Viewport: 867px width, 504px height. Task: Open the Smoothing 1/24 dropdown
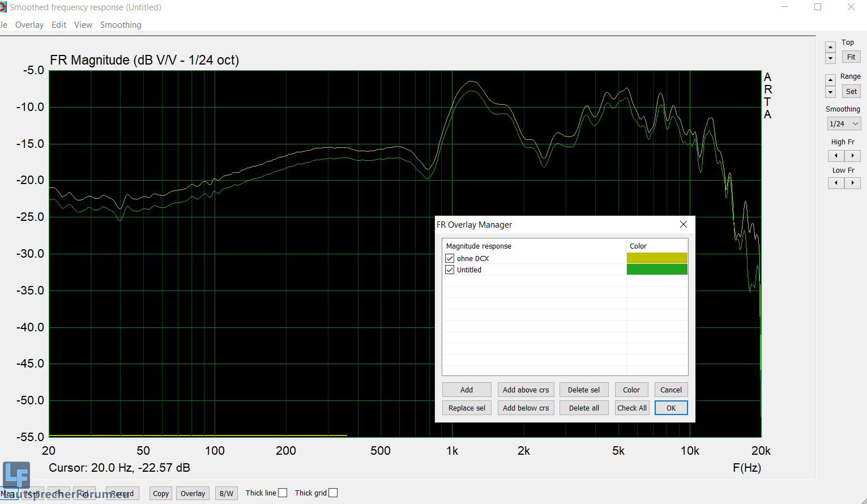pos(844,123)
